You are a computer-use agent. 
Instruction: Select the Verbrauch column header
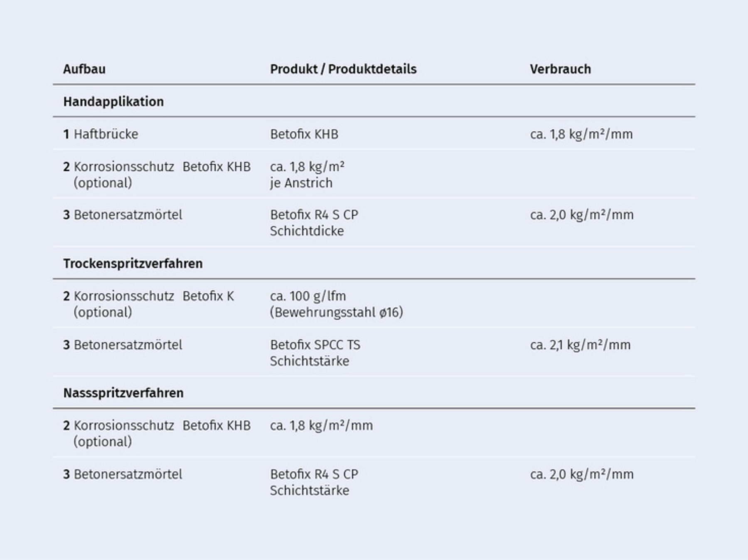point(560,69)
